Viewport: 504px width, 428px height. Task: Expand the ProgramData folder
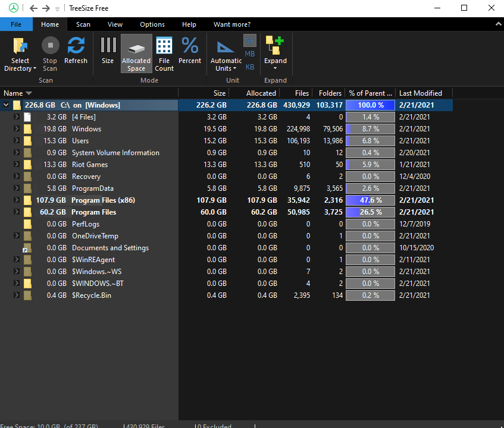pos(17,188)
